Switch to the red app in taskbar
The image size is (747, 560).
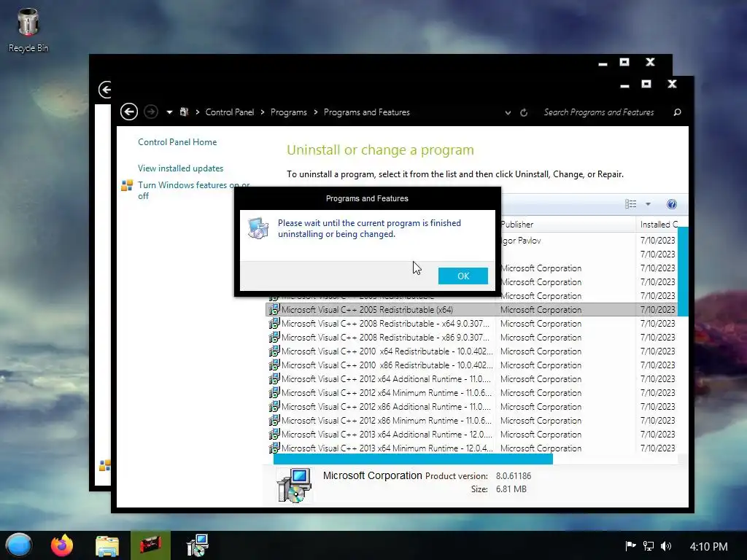coord(150,545)
